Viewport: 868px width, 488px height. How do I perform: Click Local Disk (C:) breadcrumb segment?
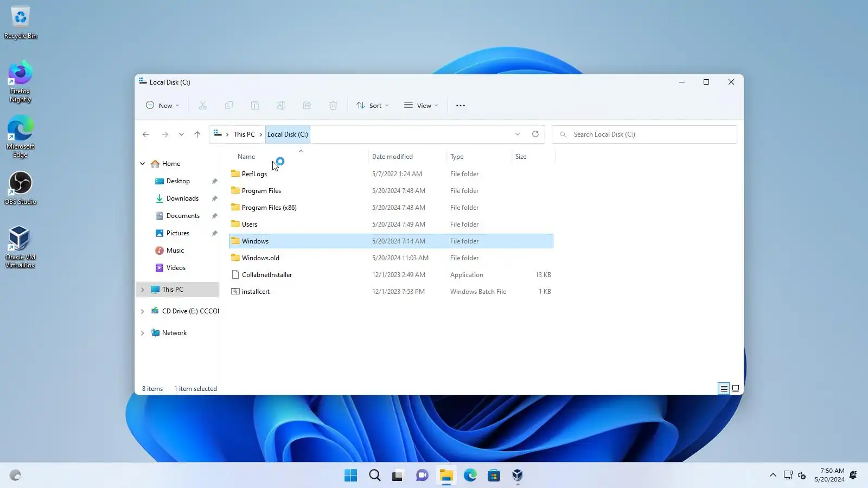click(288, 134)
